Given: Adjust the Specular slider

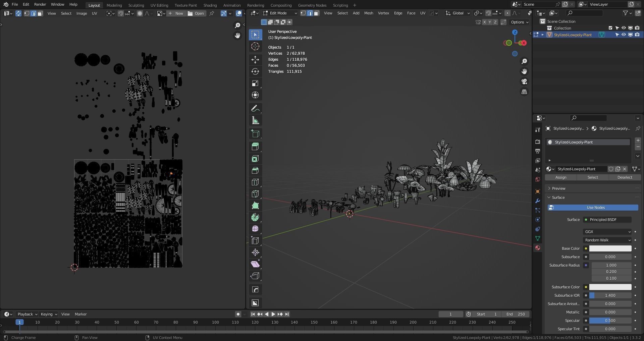Looking at the screenshot, I should click(x=610, y=321).
